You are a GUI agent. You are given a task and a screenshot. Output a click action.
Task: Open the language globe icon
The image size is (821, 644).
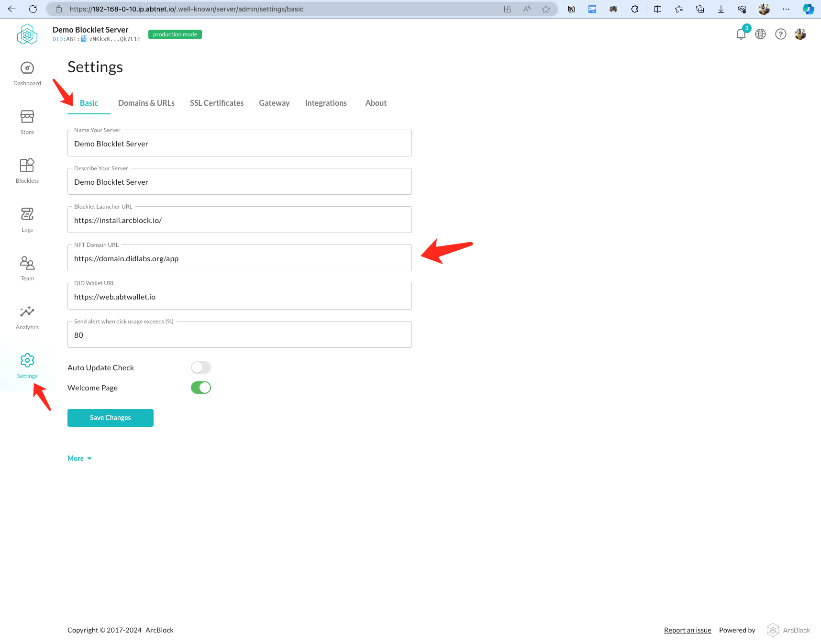[x=760, y=34]
